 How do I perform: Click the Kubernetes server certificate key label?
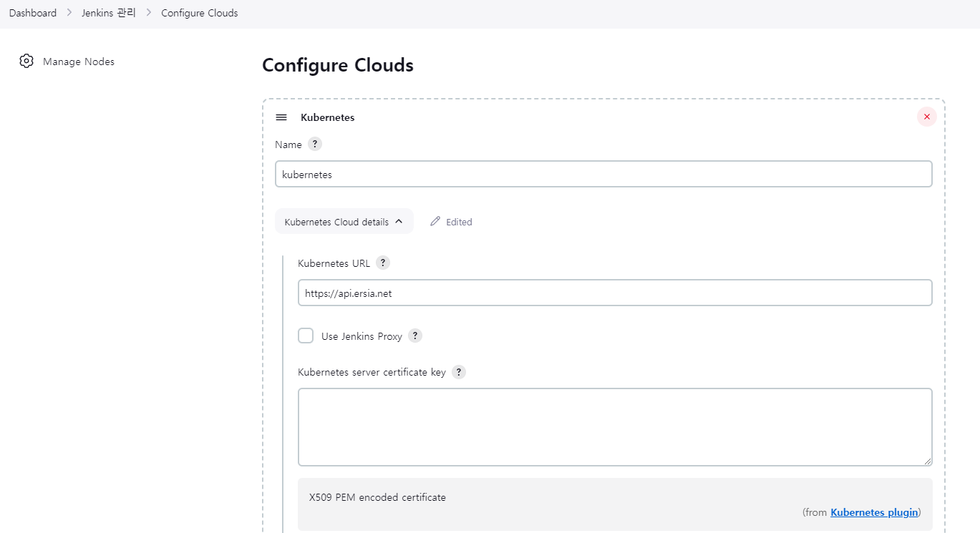coord(372,372)
